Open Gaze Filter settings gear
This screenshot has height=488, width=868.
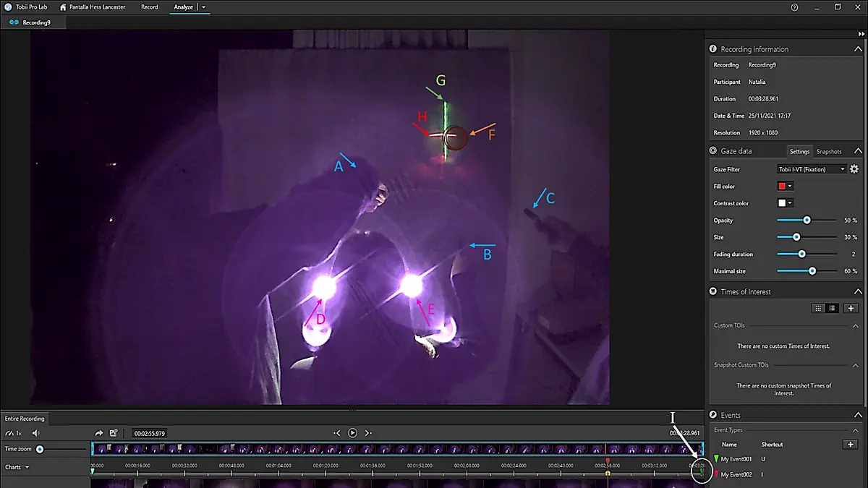854,169
